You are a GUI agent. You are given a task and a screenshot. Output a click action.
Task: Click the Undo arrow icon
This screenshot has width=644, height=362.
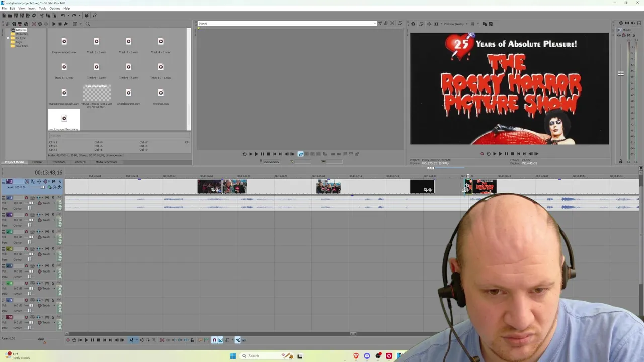(62, 16)
